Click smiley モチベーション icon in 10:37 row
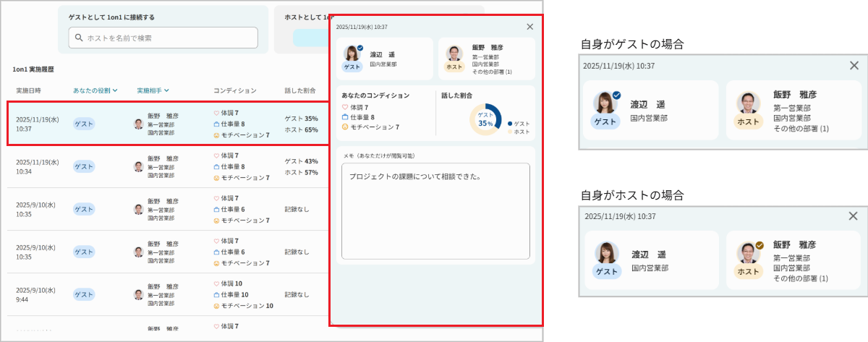868x342 pixels. pos(216,135)
